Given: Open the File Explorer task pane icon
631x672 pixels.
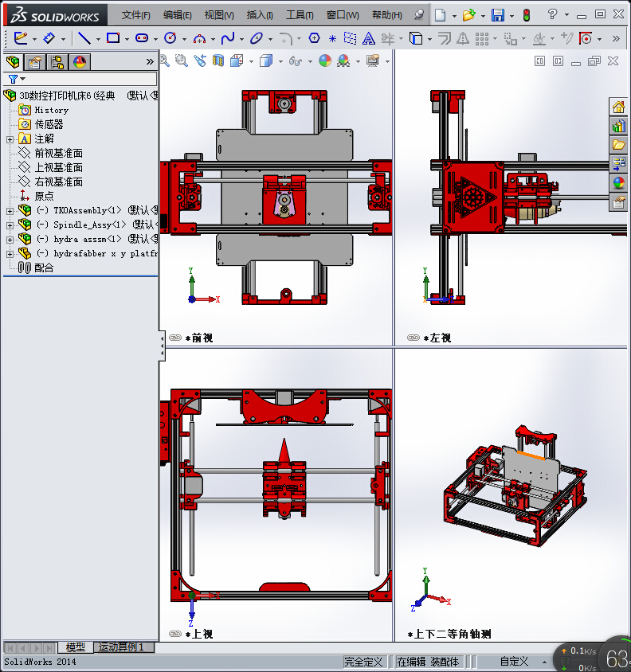Looking at the screenshot, I should tap(618, 145).
